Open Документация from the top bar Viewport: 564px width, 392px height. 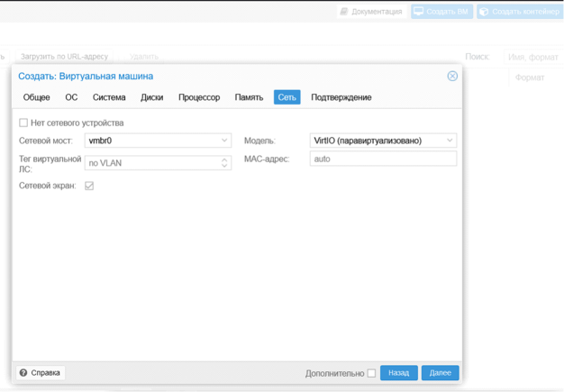click(x=371, y=12)
